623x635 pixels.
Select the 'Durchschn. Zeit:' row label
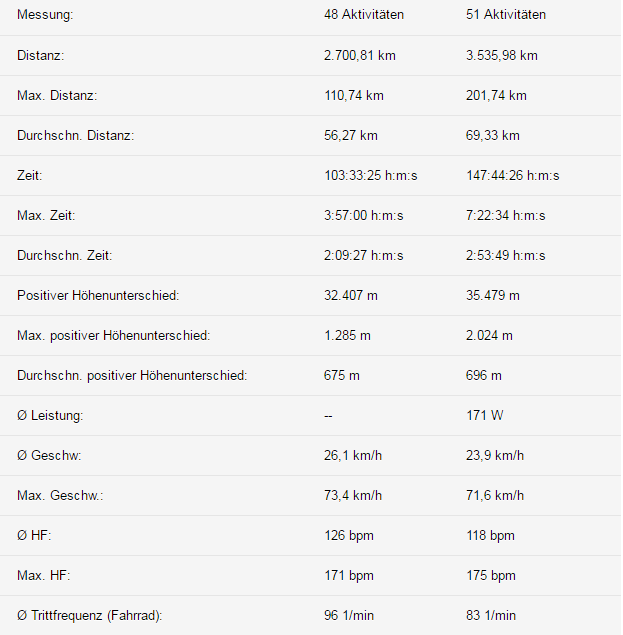click(65, 256)
